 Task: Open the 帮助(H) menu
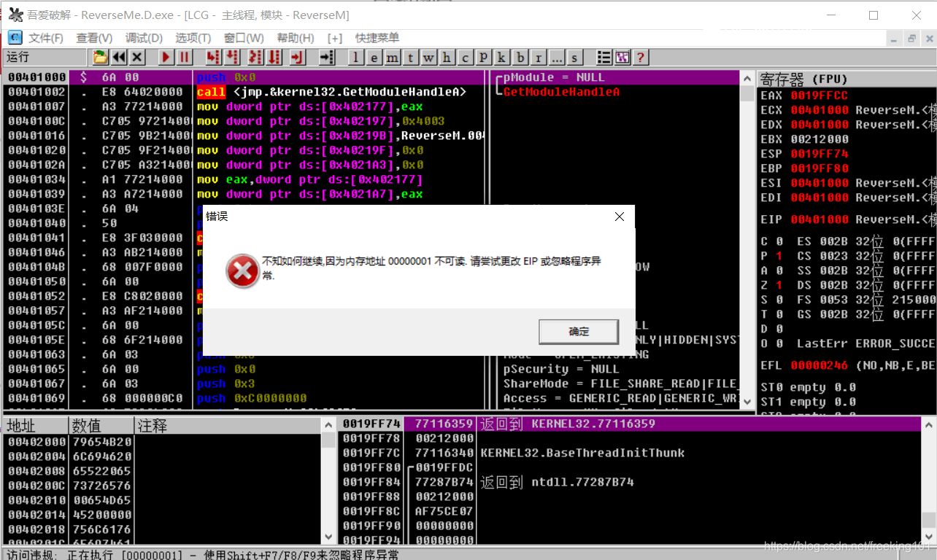point(296,38)
